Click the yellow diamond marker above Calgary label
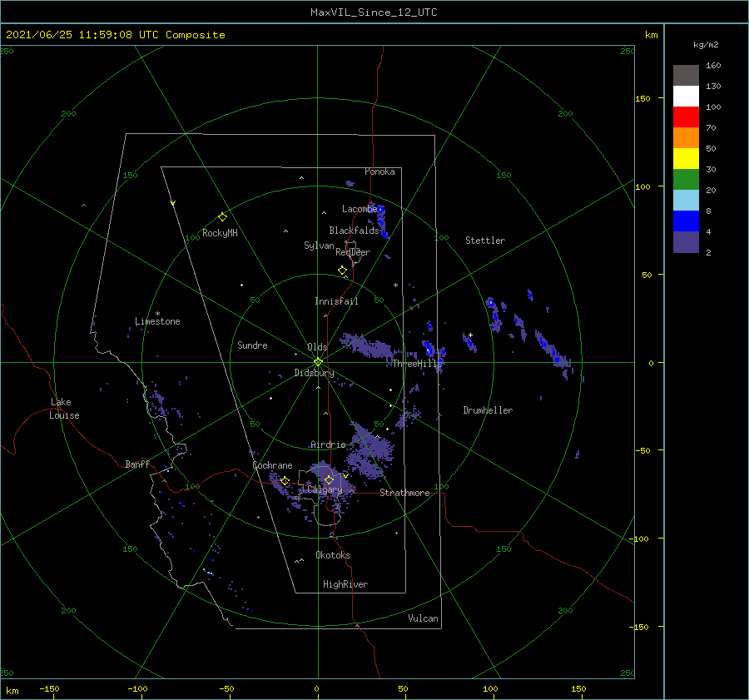The width and height of the screenshot is (749, 700). (329, 479)
